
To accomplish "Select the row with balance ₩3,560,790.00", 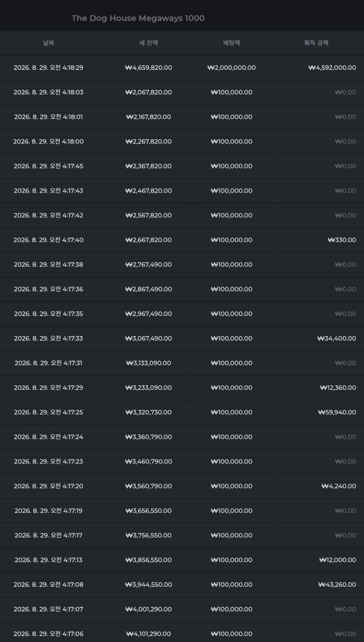I will pyautogui.click(x=182, y=486).
